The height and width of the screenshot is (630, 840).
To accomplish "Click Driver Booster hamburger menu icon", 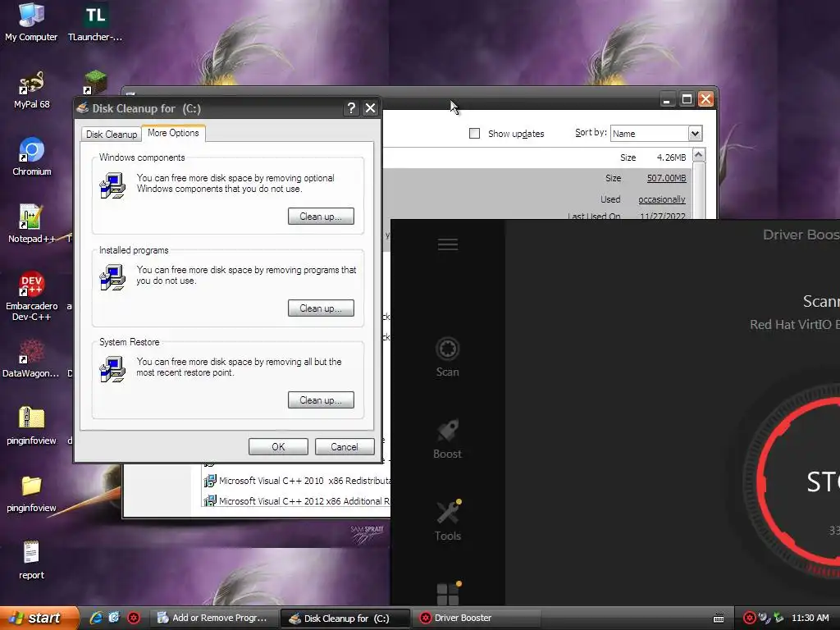I will (447, 244).
